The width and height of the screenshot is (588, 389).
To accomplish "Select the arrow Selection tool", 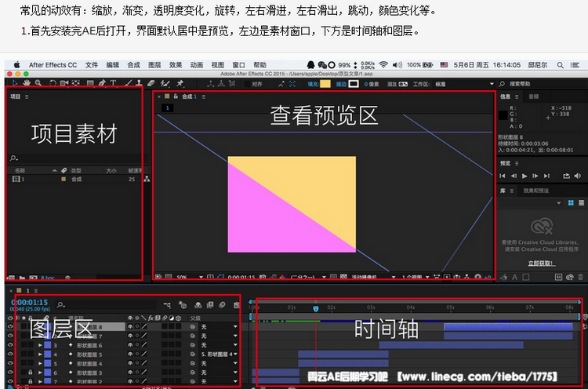I will 15,83.
